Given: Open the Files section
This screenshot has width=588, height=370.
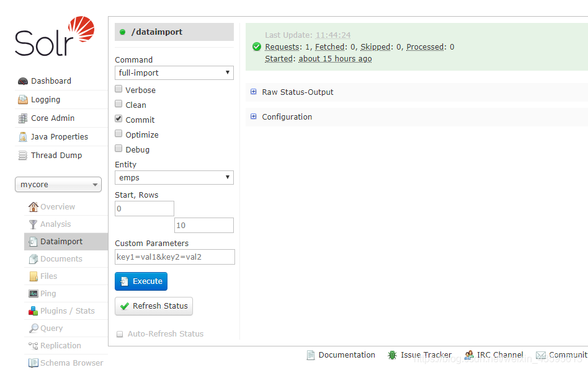Looking at the screenshot, I should coord(49,276).
